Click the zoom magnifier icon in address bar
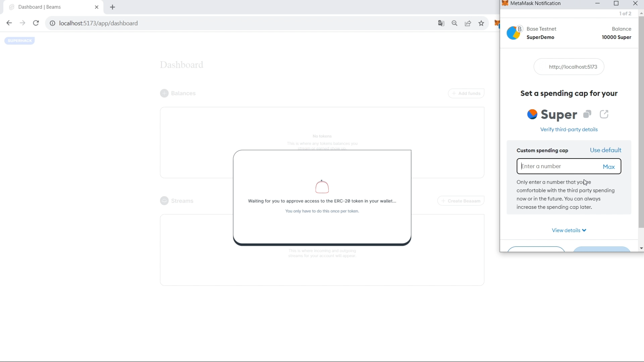Screen dimensions: 644x362 (454, 23)
